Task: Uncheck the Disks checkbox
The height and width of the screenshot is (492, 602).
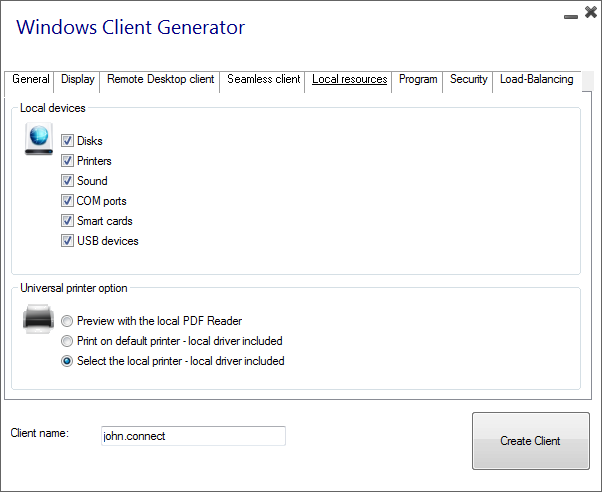Action: 67,141
